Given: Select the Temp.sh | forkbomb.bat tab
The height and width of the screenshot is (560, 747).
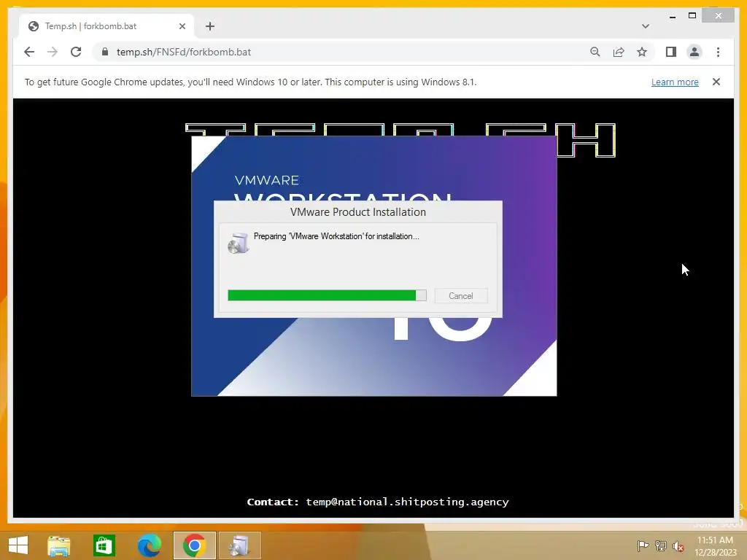Looking at the screenshot, I should pos(107,26).
